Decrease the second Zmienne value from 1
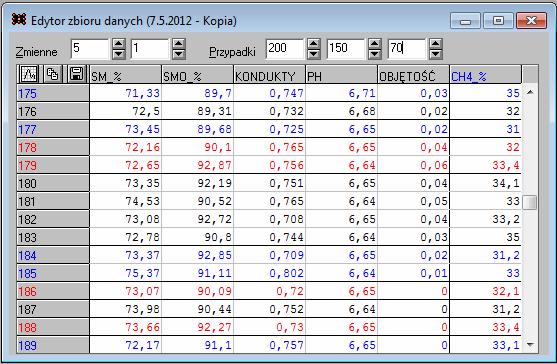 [179, 54]
